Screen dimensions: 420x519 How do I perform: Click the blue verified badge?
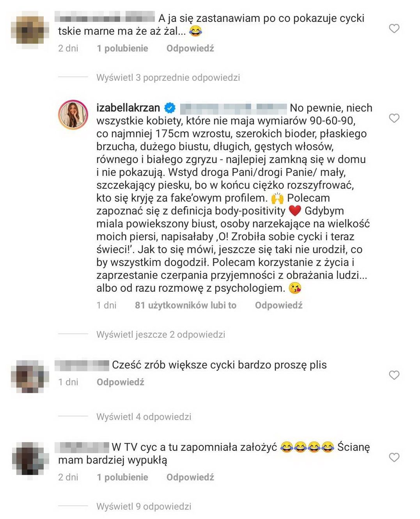[x=170, y=108]
